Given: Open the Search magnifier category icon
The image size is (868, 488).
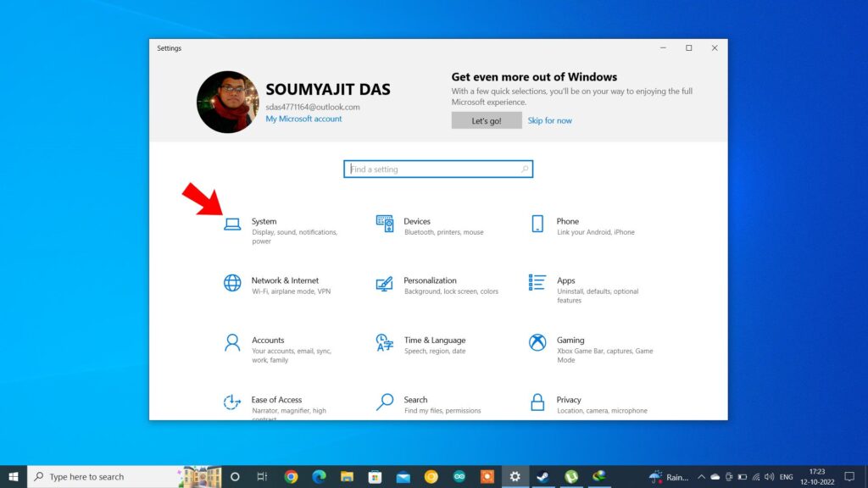Looking at the screenshot, I should click(x=384, y=402).
